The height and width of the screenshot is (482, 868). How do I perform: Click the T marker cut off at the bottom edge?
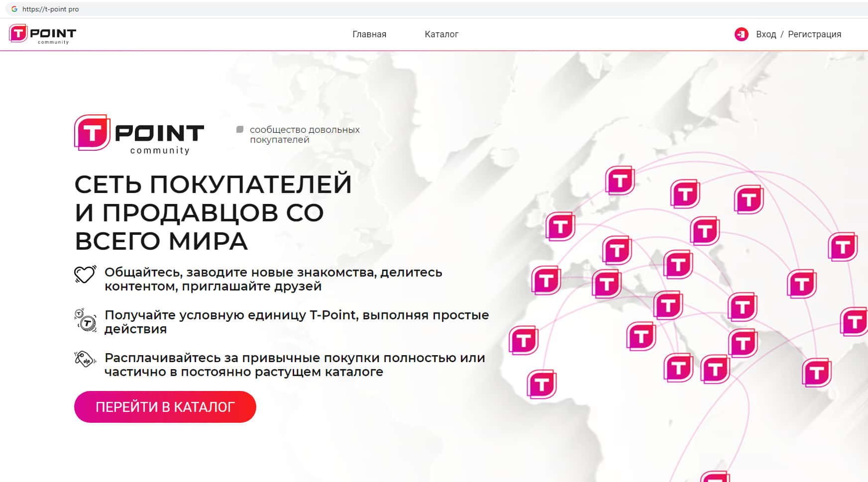coord(715,477)
